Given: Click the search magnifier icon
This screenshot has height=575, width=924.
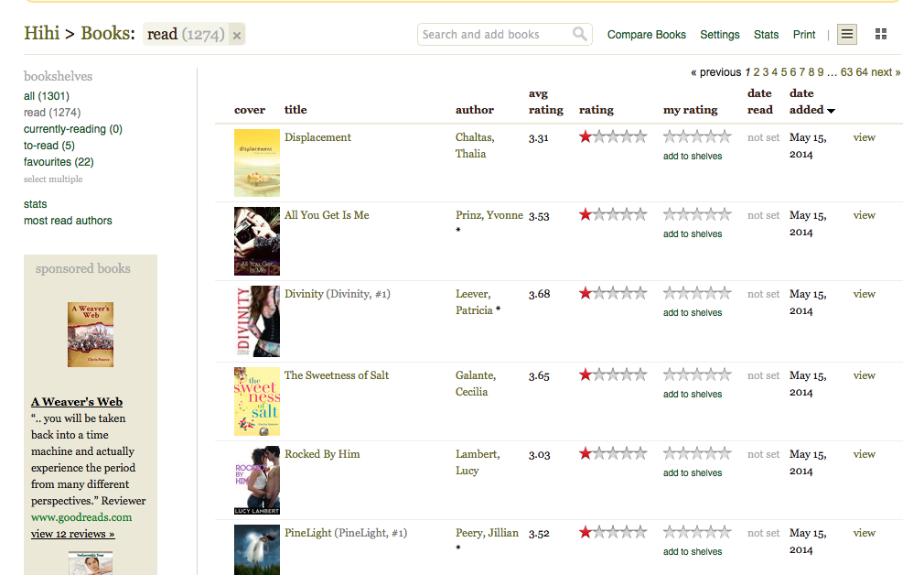Looking at the screenshot, I should pos(580,35).
